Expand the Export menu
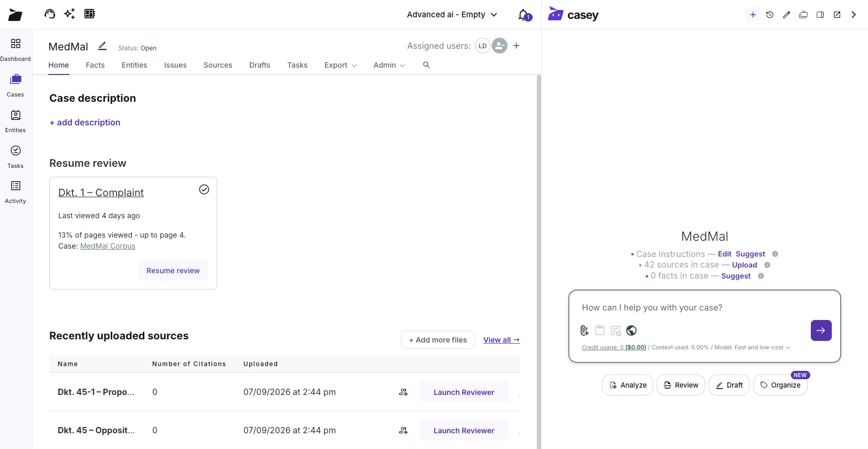The image size is (868, 449). click(341, 65)
